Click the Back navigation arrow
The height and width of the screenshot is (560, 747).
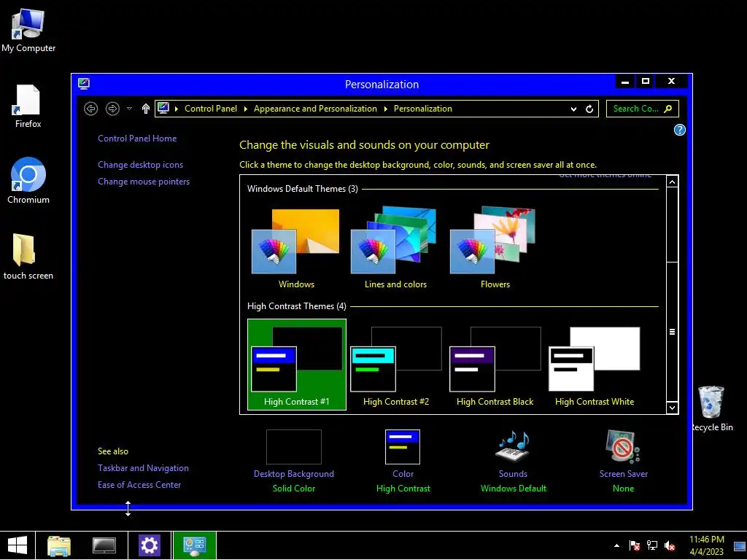90,109
